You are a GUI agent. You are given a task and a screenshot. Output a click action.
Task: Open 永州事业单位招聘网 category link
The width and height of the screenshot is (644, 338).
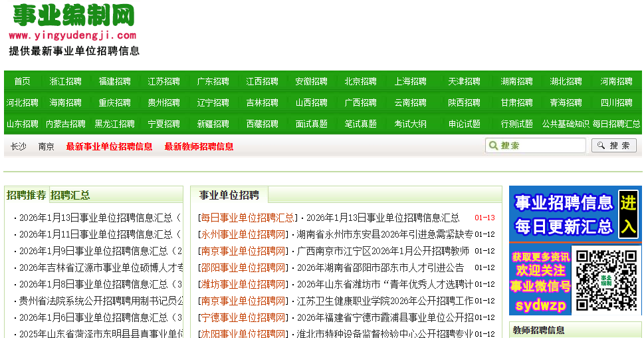(243, 234)
